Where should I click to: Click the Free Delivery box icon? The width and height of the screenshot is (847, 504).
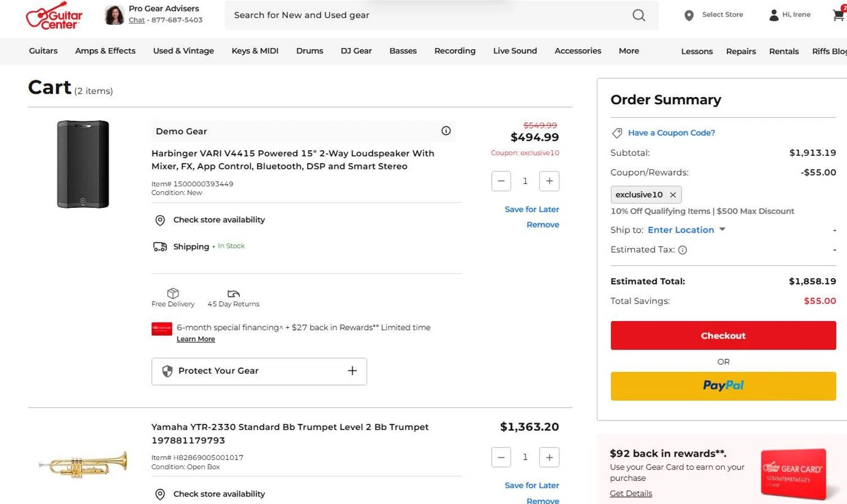tap(173, 293)
